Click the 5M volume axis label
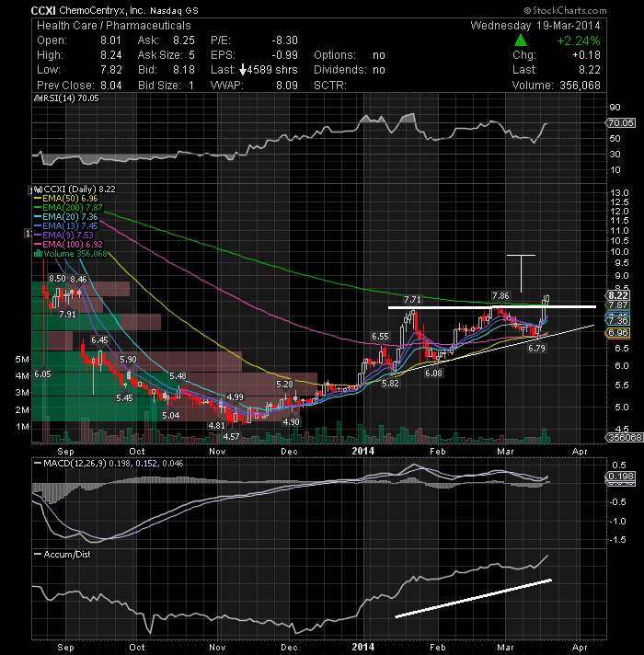644x655 pixels. coord(22,360)
